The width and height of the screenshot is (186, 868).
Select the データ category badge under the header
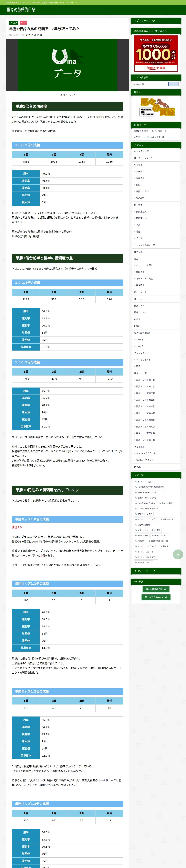[x=23, y=23]
